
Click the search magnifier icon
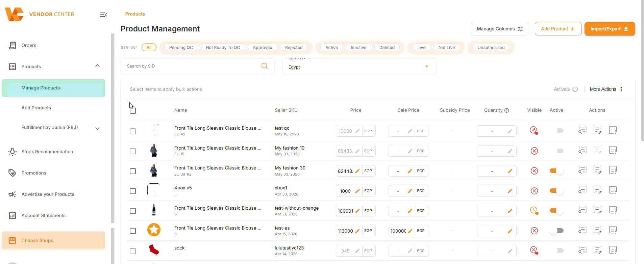tap(265, 66)
